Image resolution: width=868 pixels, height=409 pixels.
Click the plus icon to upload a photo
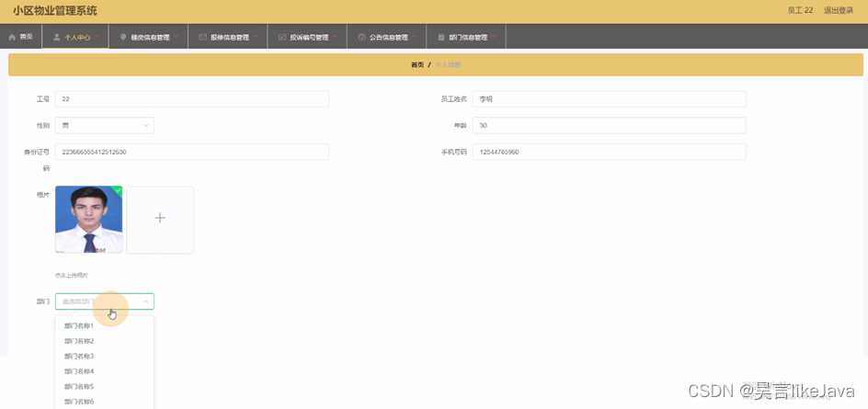160,218
